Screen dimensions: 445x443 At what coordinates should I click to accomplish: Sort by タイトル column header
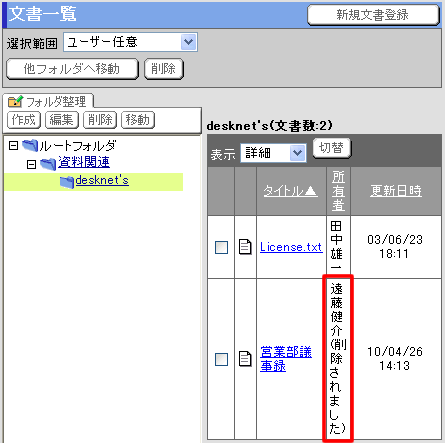pos(290,191)
